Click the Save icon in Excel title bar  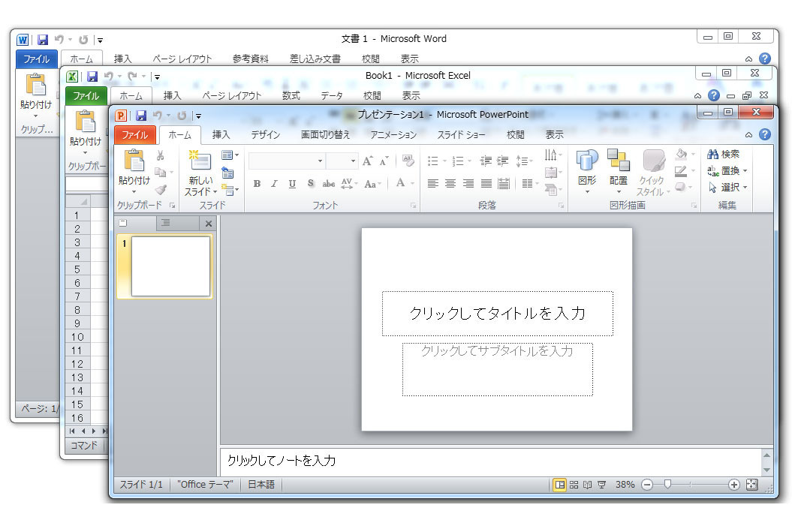click(92, 77)
